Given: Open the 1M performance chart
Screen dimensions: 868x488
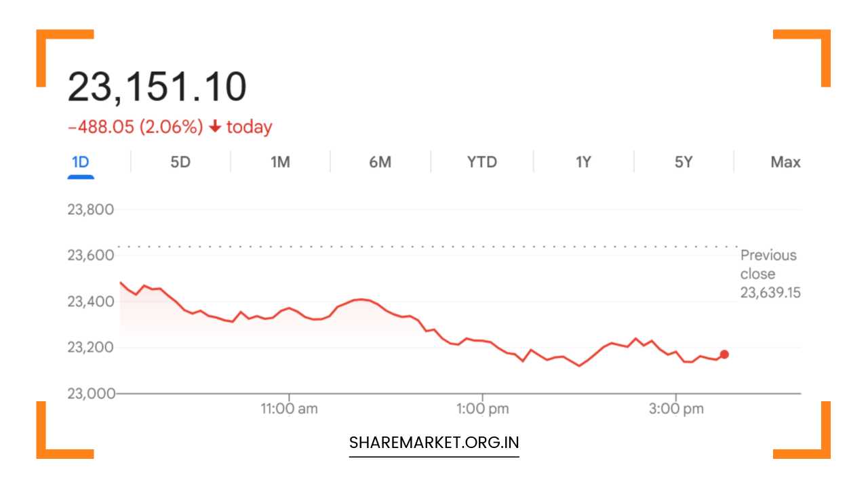Looking at the screenshot, I should (280, 162).
